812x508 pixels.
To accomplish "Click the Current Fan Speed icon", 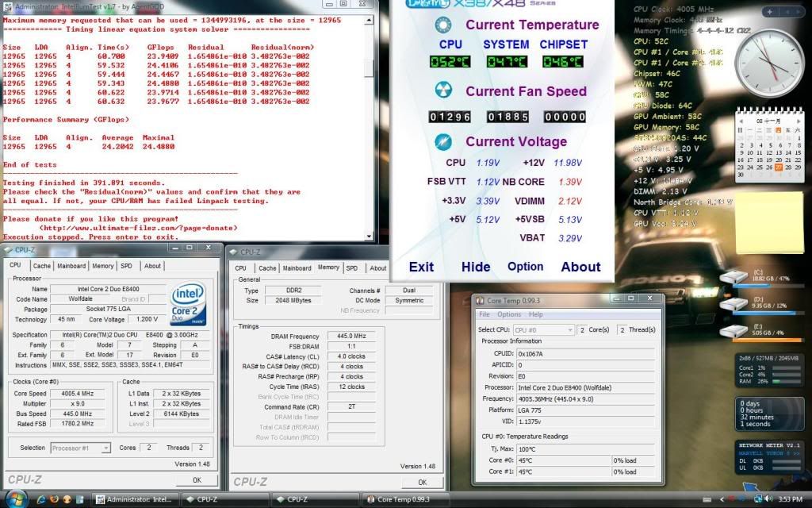I will (x=444, y=90).
